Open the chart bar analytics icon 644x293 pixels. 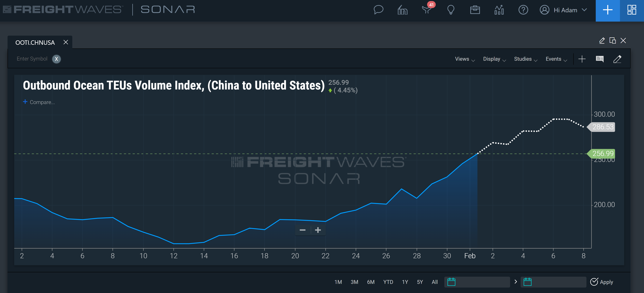(x=499, y=10)
